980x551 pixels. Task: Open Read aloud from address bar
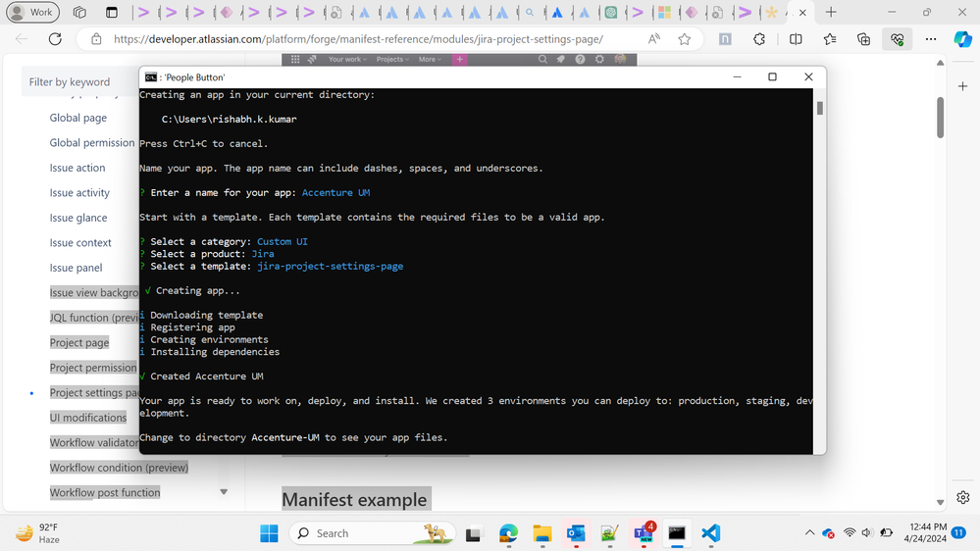click(x=653, y=39)
